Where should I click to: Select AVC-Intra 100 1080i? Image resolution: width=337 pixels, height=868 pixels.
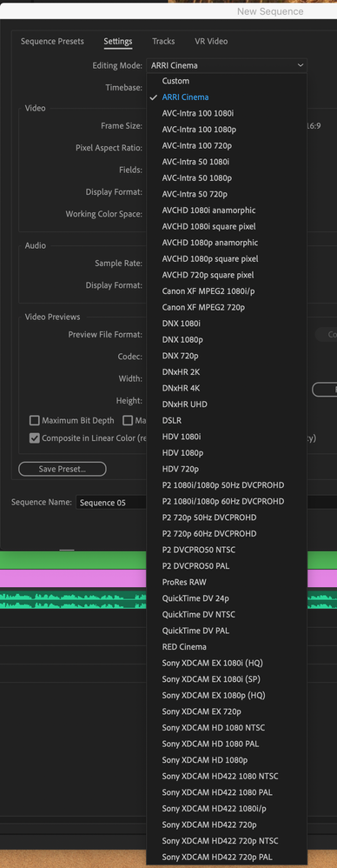pyautogui.click(x=227, y=113)
